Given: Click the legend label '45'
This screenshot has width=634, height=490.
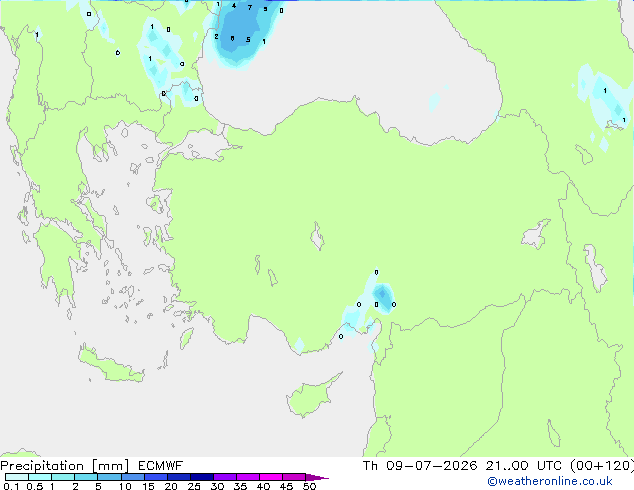Looking at the screenshot, I should [286, 486].
